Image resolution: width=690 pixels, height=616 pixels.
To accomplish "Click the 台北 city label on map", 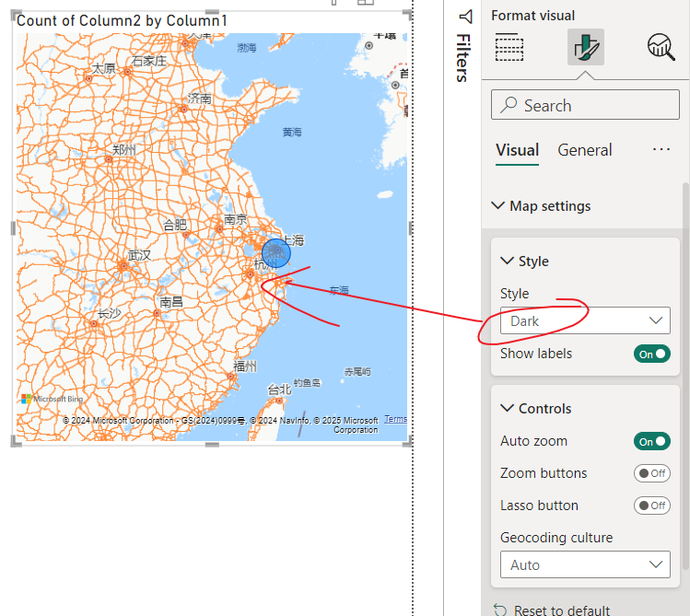I will [x=279, y=389].
